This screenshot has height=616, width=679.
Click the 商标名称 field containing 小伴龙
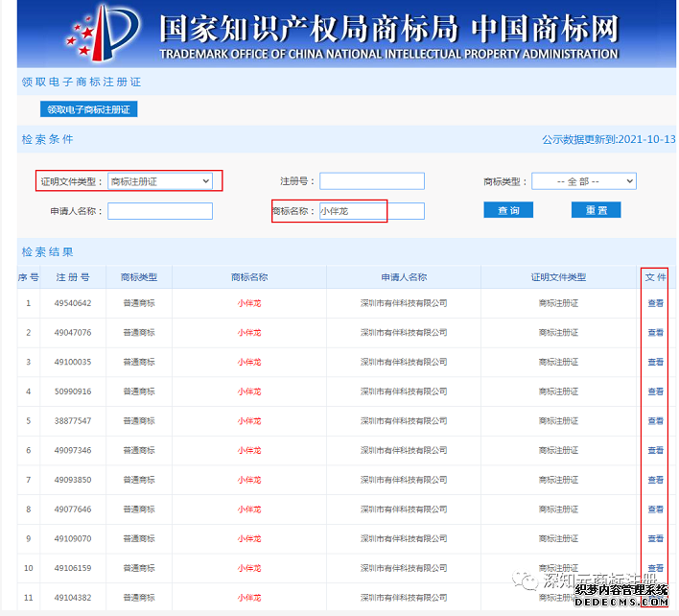click(371, 211)
